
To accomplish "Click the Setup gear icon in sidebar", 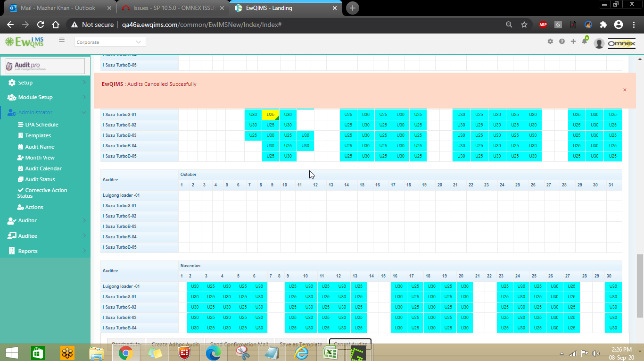I will pos(12,83).
